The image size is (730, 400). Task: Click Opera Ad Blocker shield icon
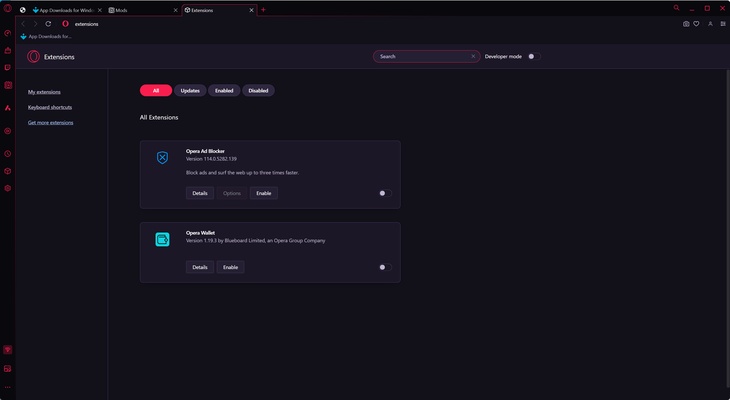[162, 158]
